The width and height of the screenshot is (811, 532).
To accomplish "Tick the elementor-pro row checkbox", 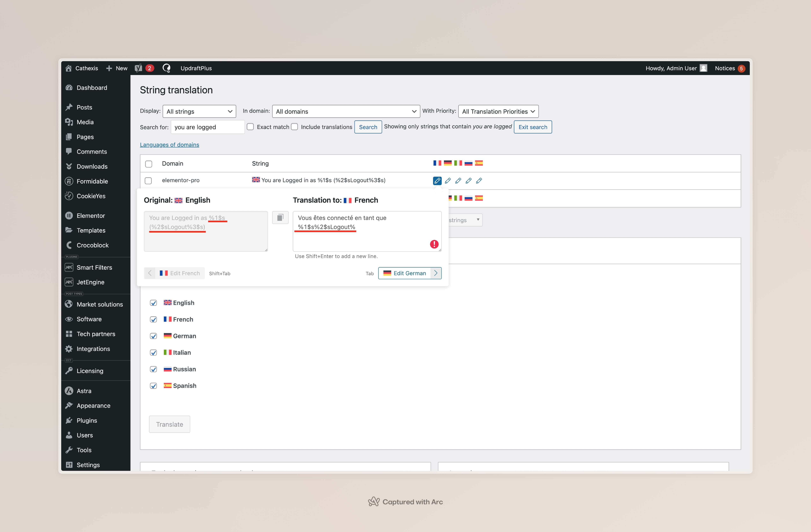I will [148, 180].
